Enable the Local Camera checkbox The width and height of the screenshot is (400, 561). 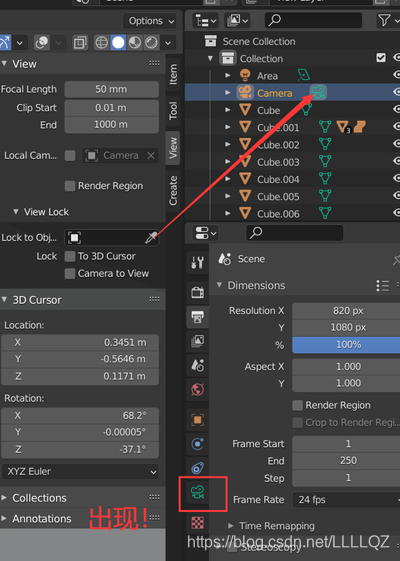[x=70, y=156]
